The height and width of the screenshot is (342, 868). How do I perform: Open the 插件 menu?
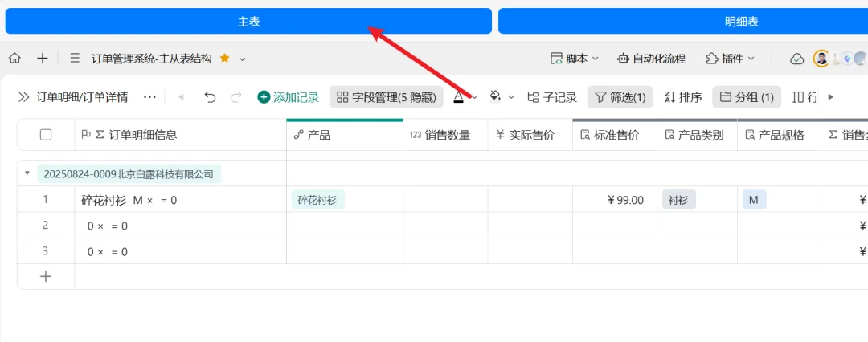[730, 58]
